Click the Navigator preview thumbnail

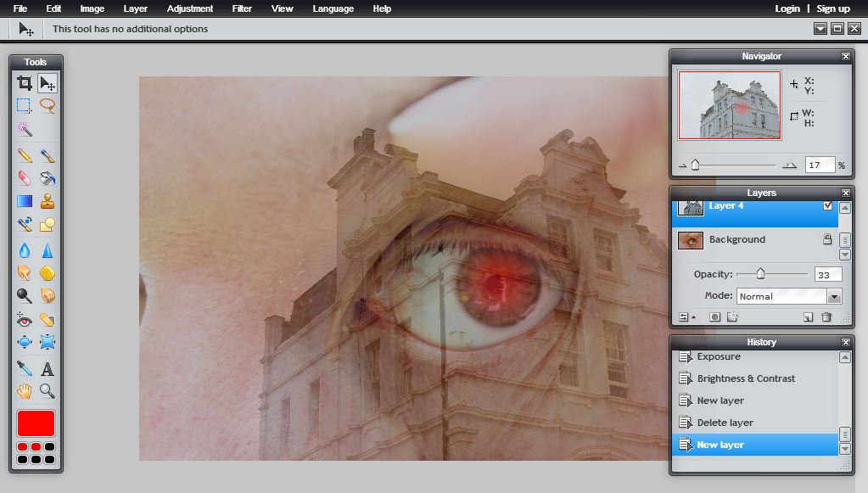(x=730, y=104)
